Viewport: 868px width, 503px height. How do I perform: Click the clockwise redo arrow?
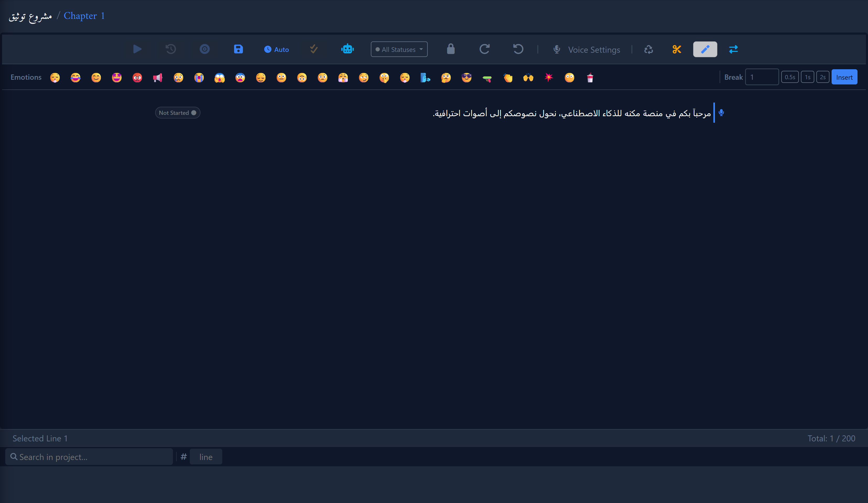[x=484, y=49]
